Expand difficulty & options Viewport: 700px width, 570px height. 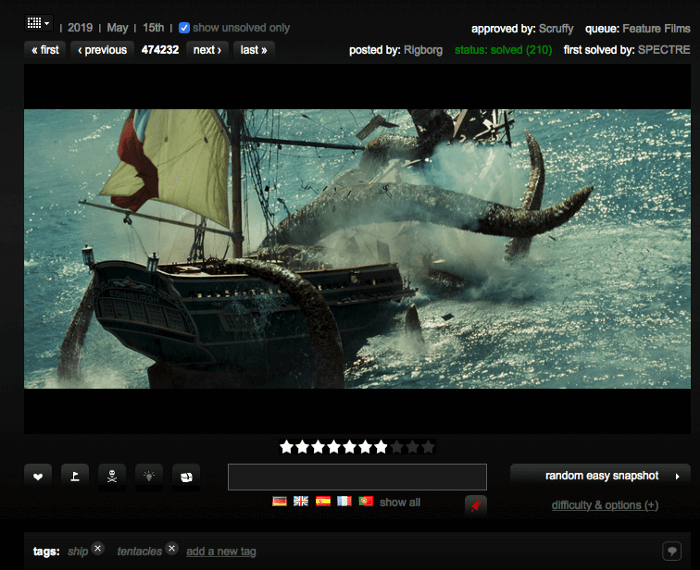click(x=604, y=505)
